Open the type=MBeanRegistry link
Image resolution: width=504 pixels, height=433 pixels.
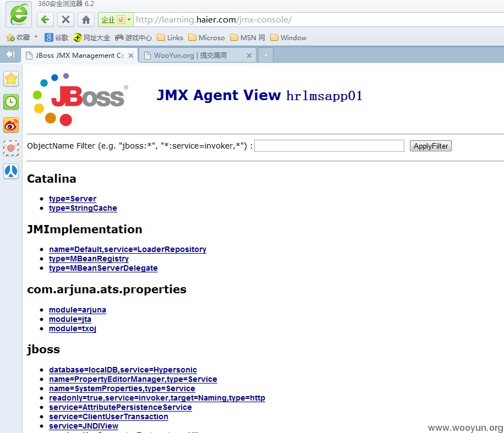pos(89,259)
